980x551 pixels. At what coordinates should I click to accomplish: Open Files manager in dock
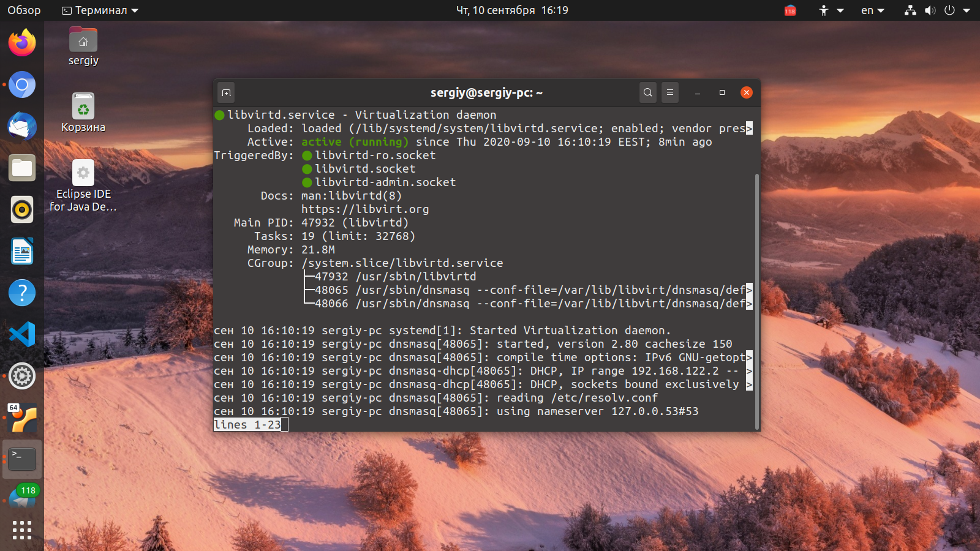pos(22,168)
